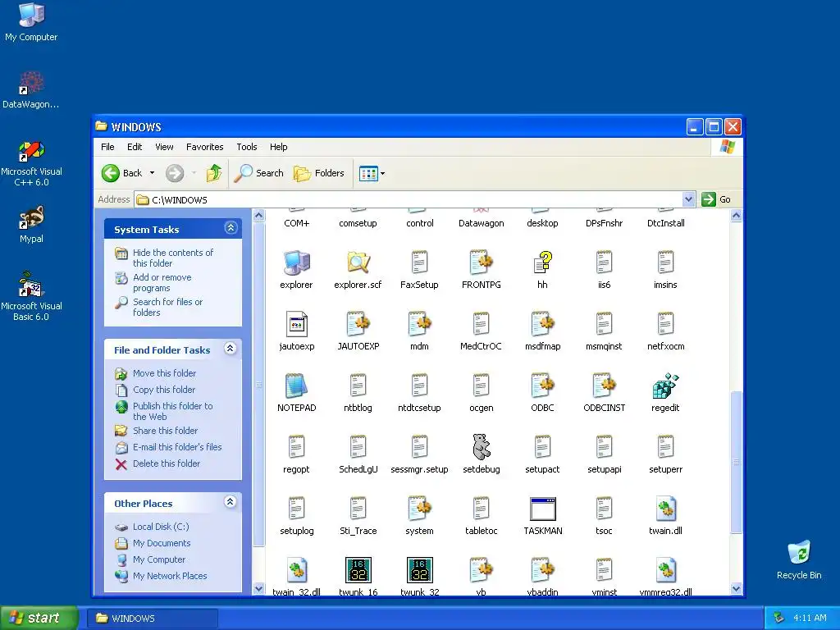Click the file list scroll down arrow

[x=736, y=588]
